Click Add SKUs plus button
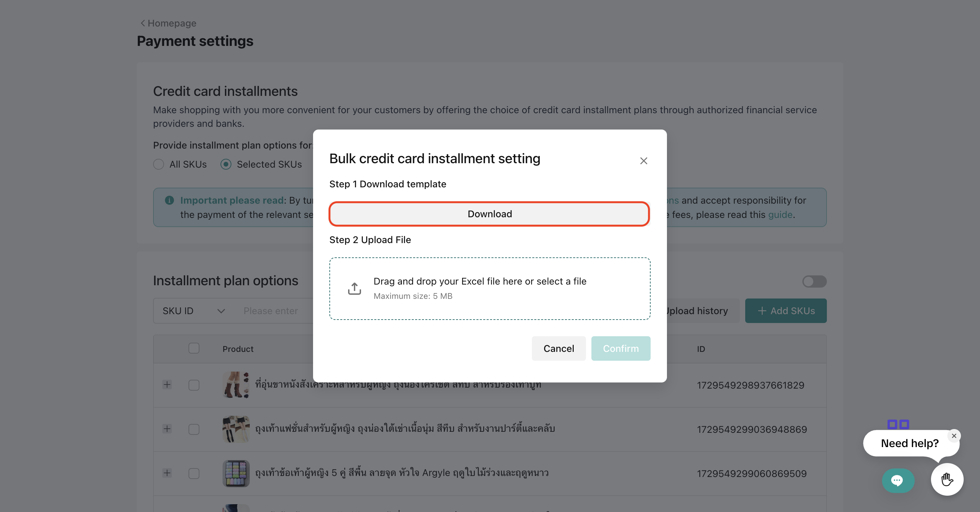The image size is (980, 512). [786, 311]
